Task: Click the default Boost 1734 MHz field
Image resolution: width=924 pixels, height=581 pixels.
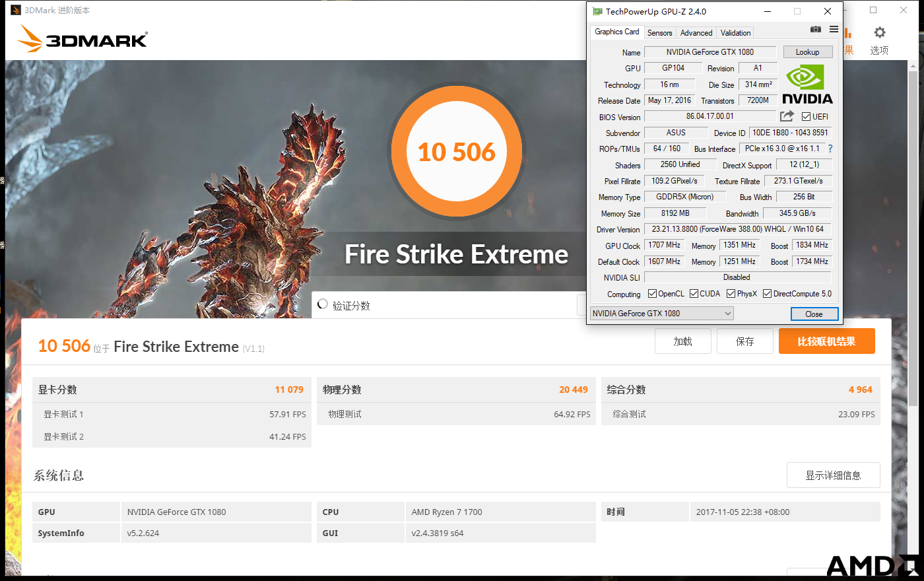Action: [x=812, y=261]
